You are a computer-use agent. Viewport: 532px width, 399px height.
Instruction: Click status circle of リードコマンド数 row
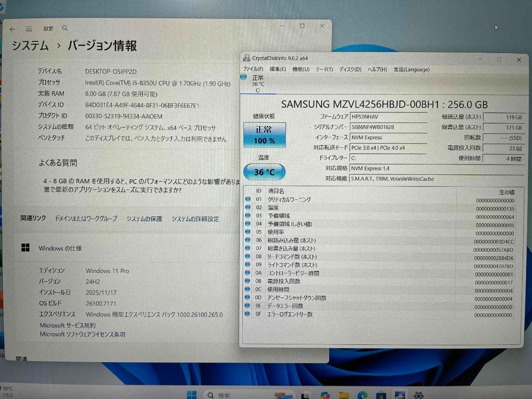coord(248,256)
